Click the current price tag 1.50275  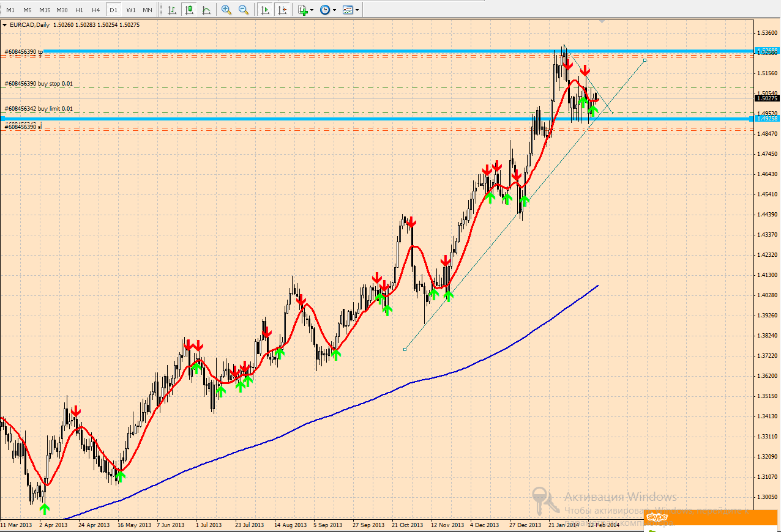pos(767,98)
